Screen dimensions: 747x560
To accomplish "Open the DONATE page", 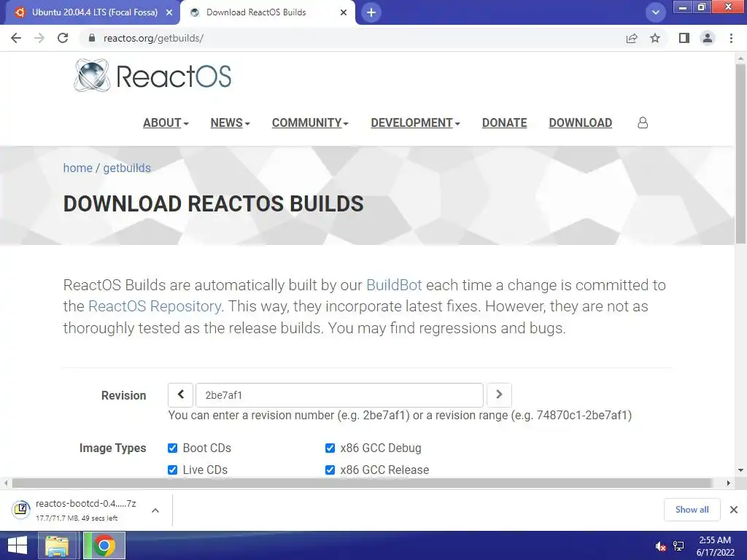I will coord(505,122).
